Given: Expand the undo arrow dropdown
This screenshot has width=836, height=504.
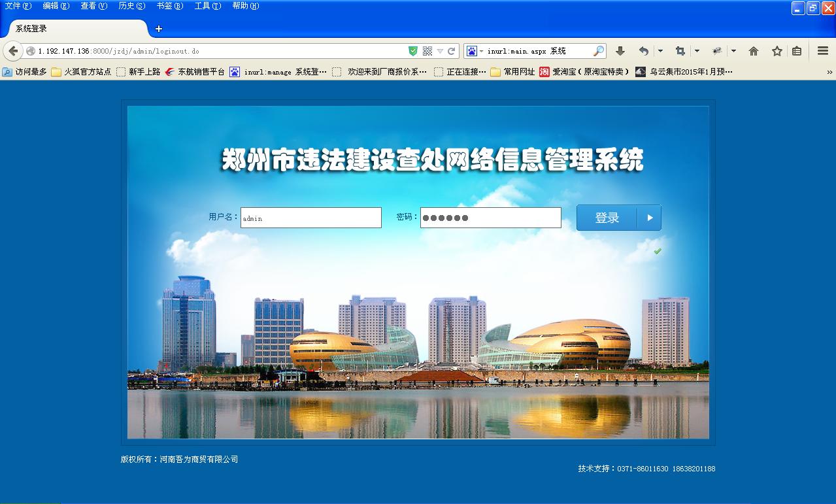Looking at the screenshot, I should coord(660,51).
